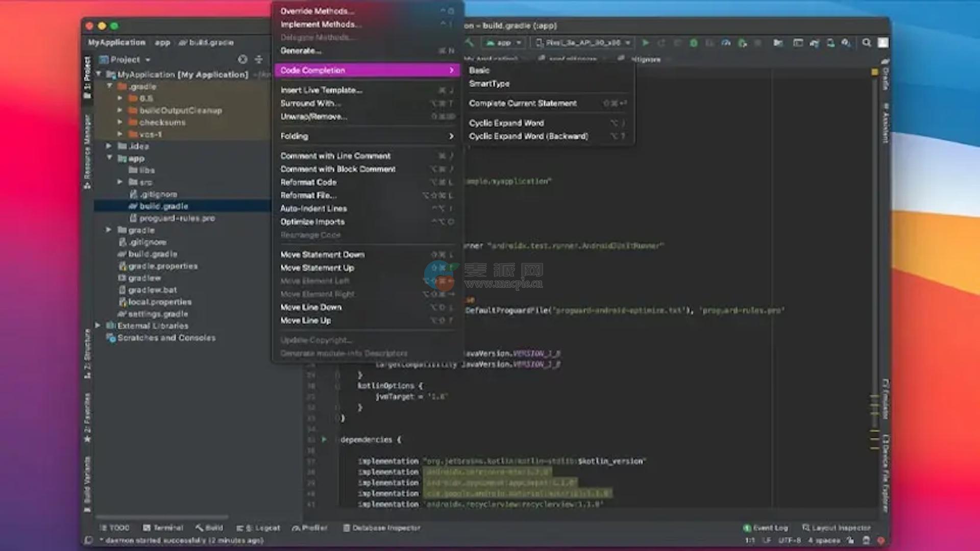Expand the .idea folder
The image size is (980, 551).
click(x=109, y=146)
